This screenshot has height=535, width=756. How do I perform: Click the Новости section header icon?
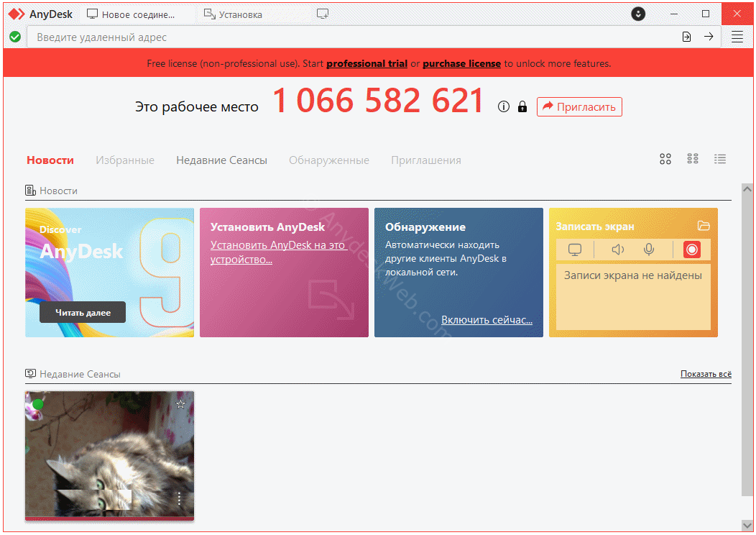(x=30, y=191)
